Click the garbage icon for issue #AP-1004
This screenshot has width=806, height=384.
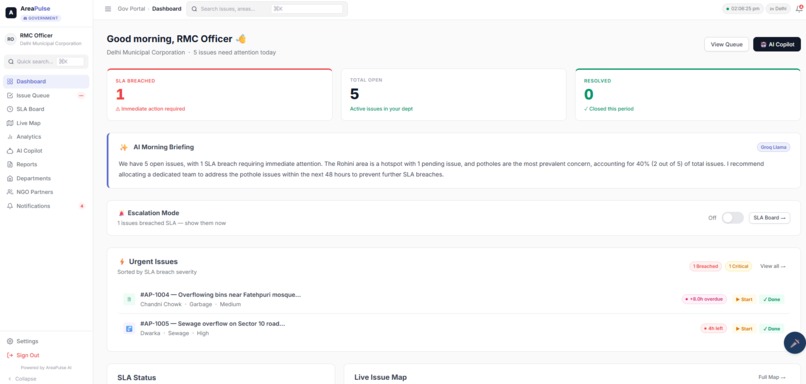click(x=129, y=299)
